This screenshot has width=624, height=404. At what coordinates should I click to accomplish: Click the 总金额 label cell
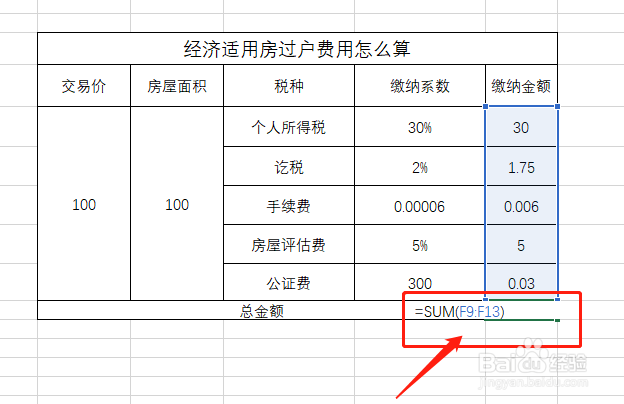[x=261, y=310]
